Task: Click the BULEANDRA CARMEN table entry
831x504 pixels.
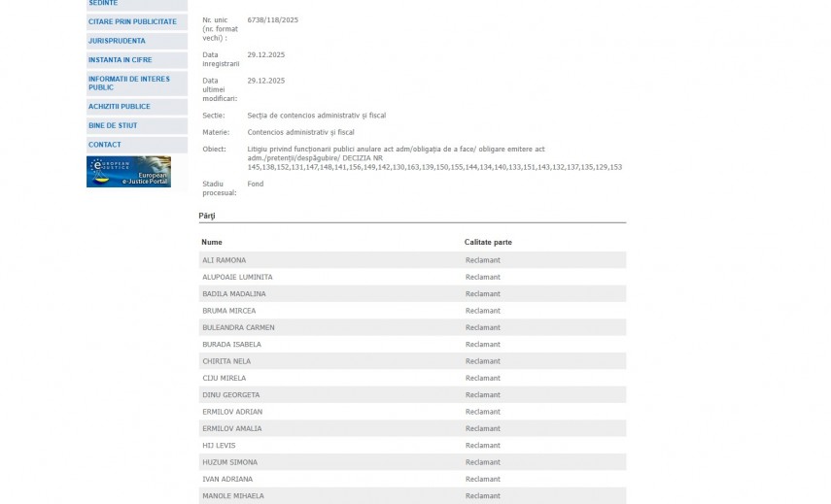Action: click(x=238, y=327)
